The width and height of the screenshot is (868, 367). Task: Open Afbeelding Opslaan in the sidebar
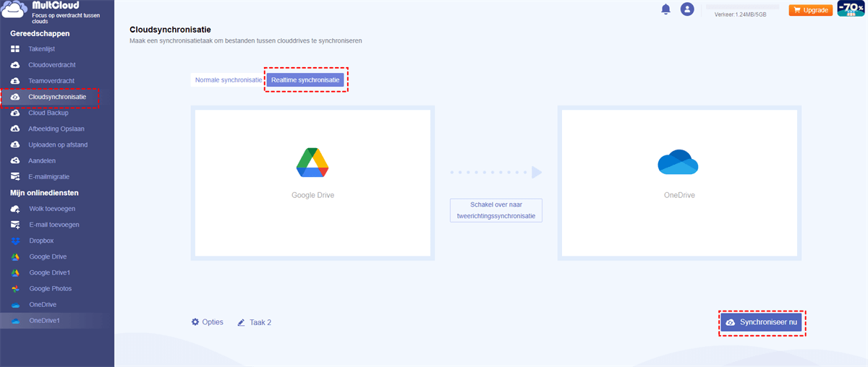(x=57, y=129)
